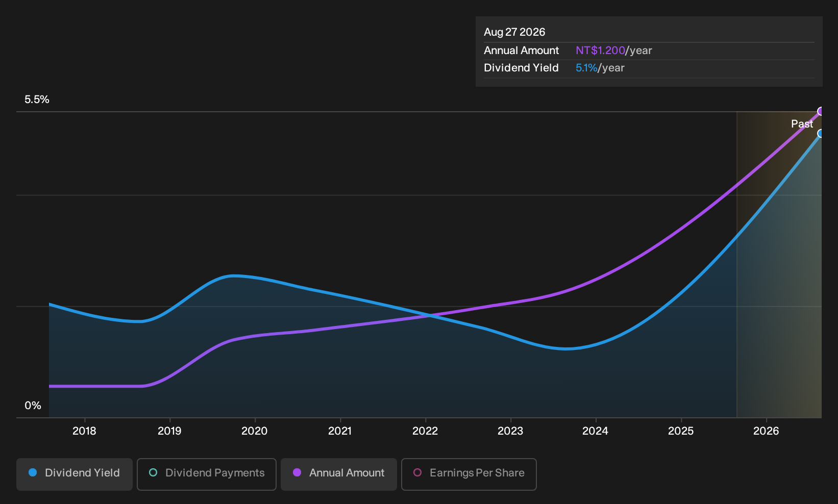
Task: Click the 2020 x-axis label
Action: point(254,431)
